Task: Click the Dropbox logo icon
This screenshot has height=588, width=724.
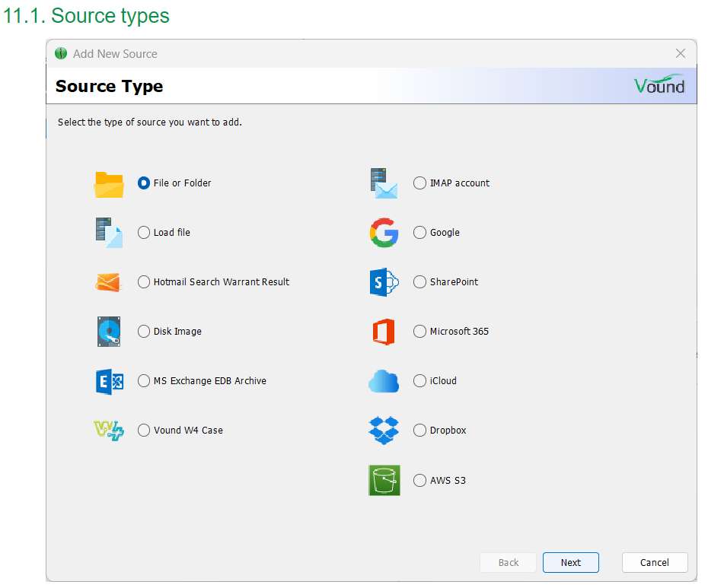Action: point(384,431)
